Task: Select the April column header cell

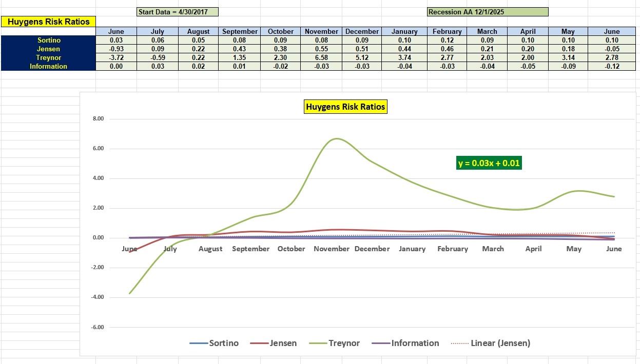Action: pos(528,31)
